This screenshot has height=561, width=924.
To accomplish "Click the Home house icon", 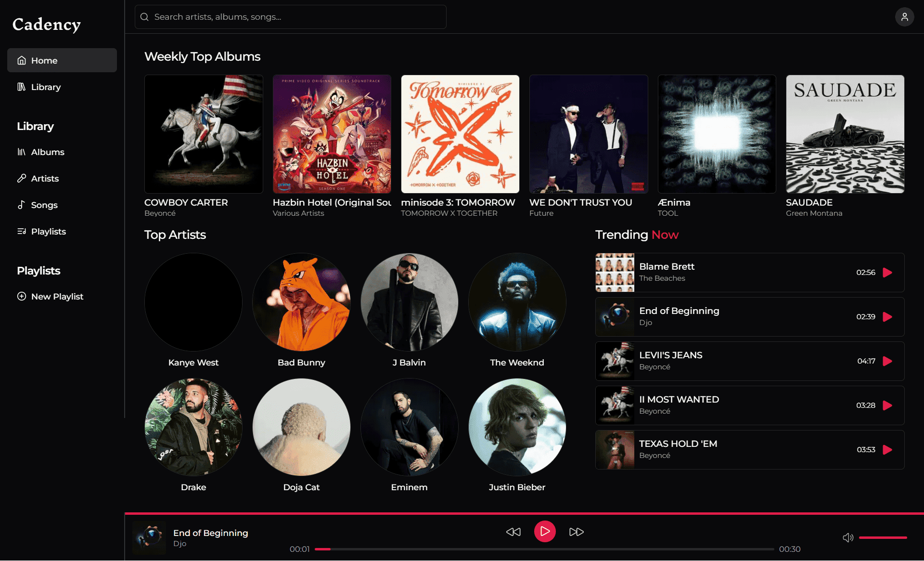I will [22, 60].
